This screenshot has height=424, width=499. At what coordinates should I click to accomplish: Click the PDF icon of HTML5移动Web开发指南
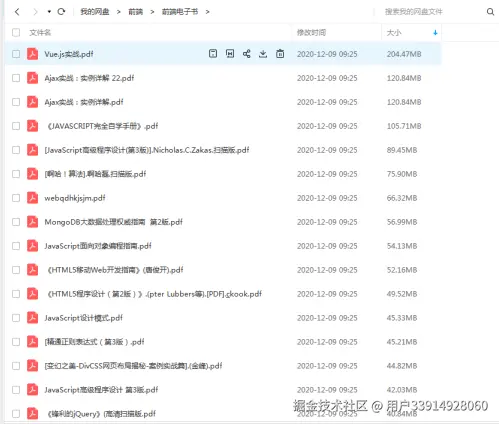coord(32,270)
